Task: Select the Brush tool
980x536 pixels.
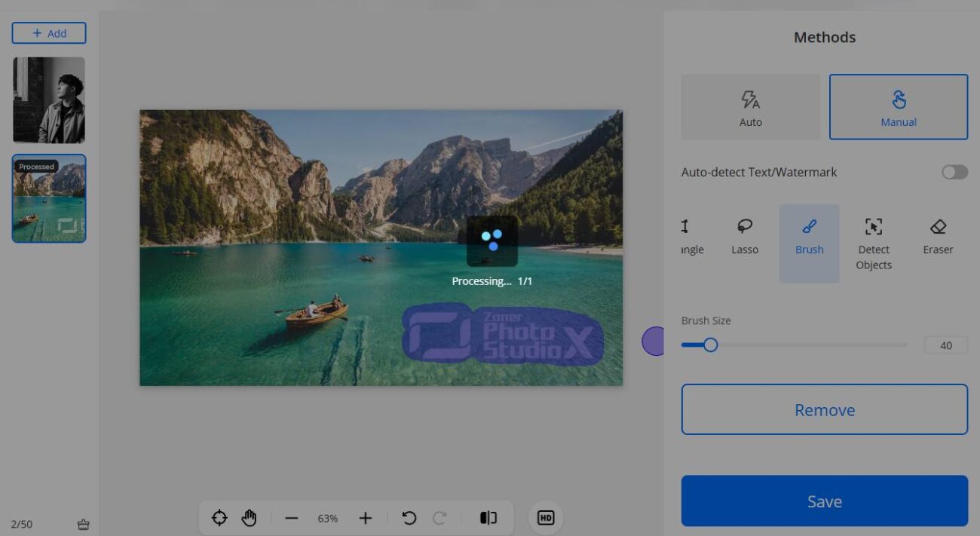Action: [x=809, y=237]
